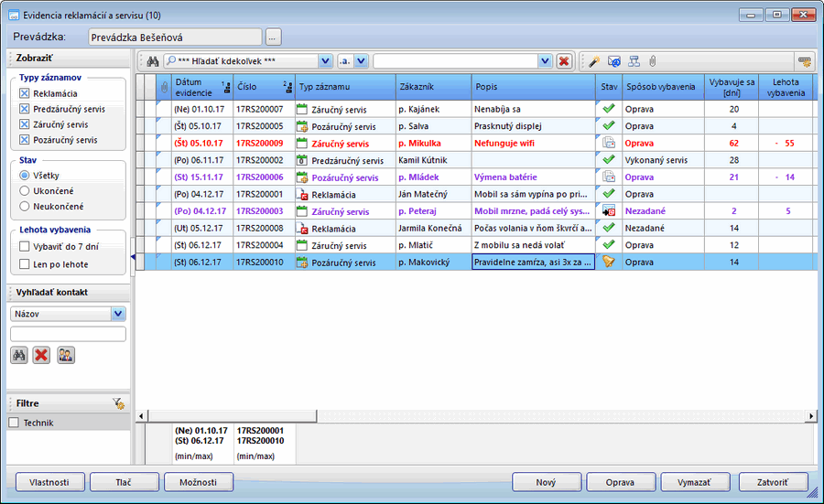The height and width of the screenshot is (504, 824).
Task: Click the magic wand toolbar icon
Action: (x=594, y=61)
